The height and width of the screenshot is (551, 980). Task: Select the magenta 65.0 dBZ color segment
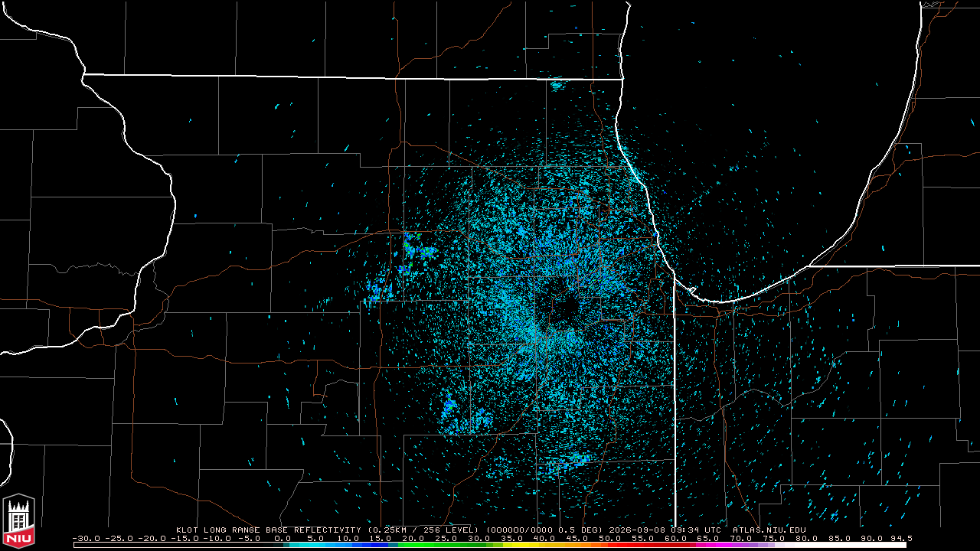coord(715,545)
